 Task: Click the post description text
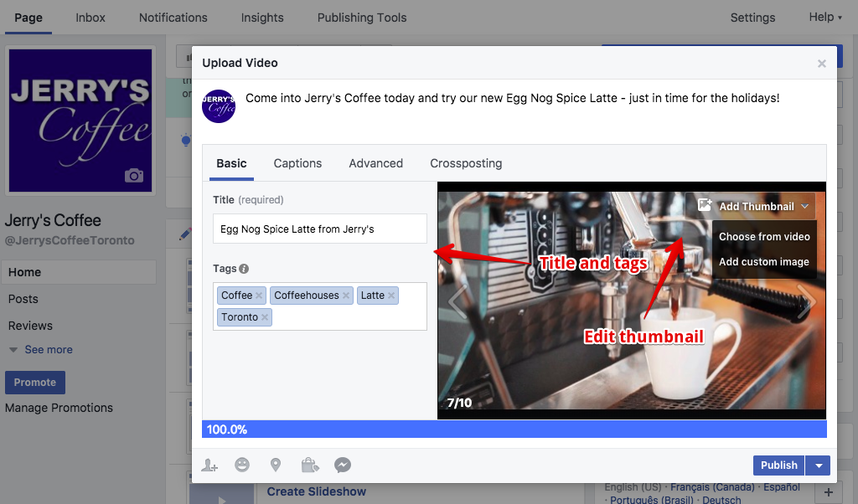[512, 99]
